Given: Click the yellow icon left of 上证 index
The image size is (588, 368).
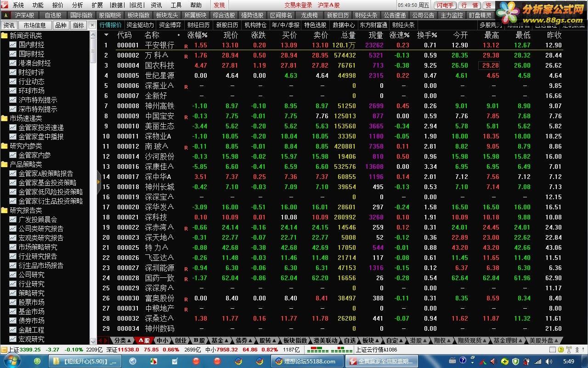Looking at the screenshot, I should 4,350.
